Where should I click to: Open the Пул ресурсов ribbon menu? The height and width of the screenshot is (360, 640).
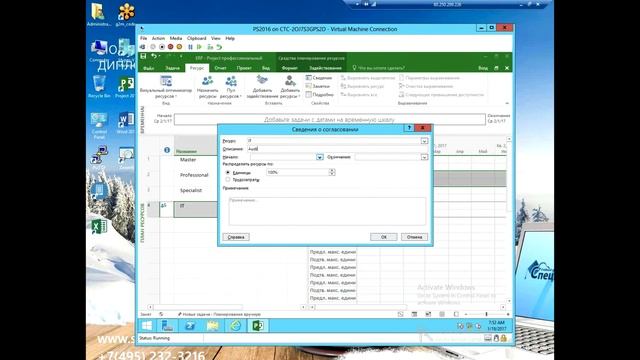(x=231, y=87)
